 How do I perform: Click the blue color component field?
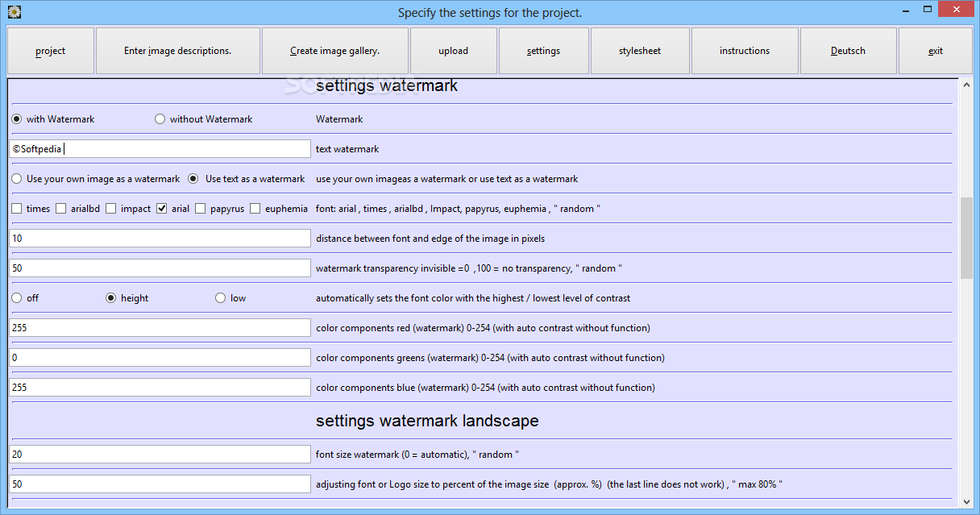[160, 387]
